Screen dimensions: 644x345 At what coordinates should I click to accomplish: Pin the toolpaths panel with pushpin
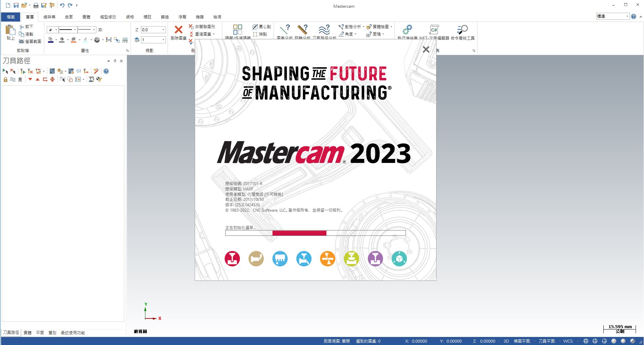[115, 61]
